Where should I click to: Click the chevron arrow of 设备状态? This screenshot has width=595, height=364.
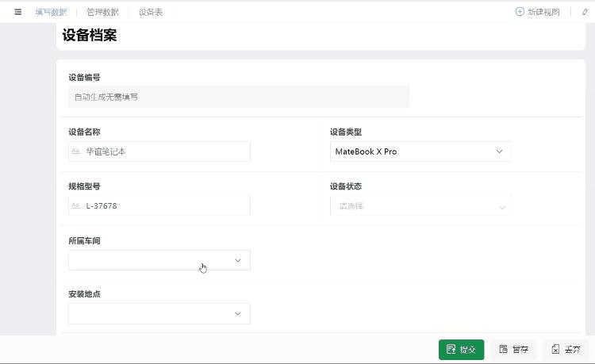tap(502, 208)
